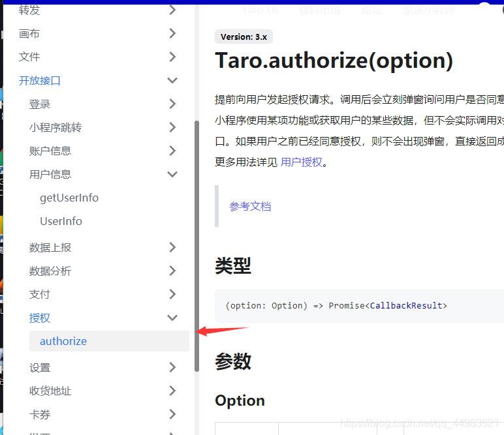Expand the 登录 submenu chevron
504x435 pixels.
[172, 104]
